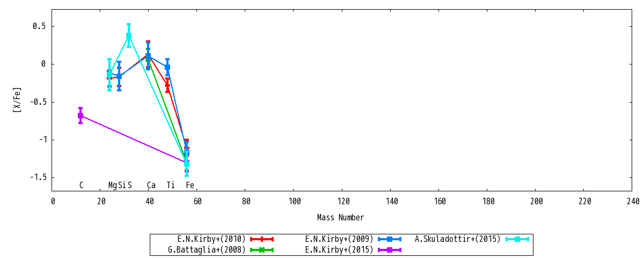Click the blue E.N.Kirby+(2009) legend swatch
Screen dimensions: 644x258
coord(390,239)
